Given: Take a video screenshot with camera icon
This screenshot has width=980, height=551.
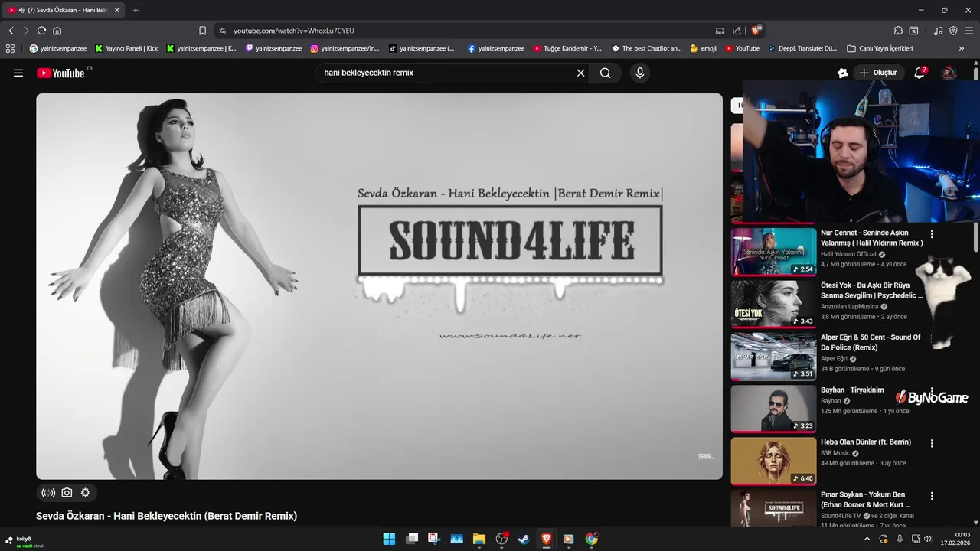Looking at the screenshot, I should click(x=67, y=493).
